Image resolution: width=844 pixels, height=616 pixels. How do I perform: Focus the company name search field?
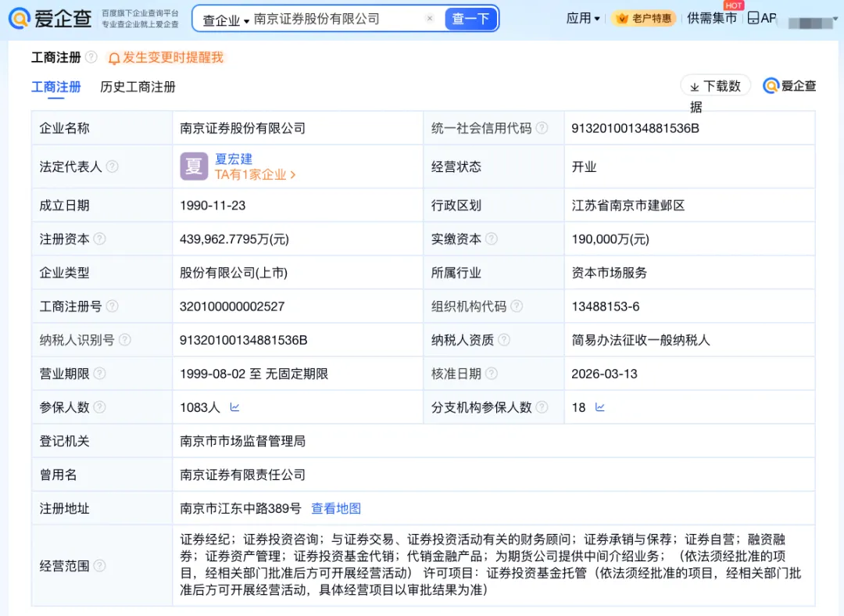click(x=336, y=19)
